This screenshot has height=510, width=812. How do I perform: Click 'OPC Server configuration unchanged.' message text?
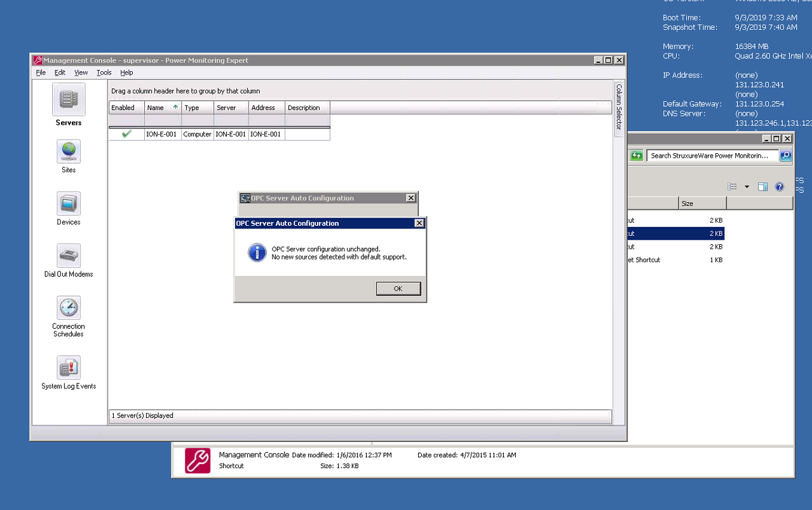point(325,249)
